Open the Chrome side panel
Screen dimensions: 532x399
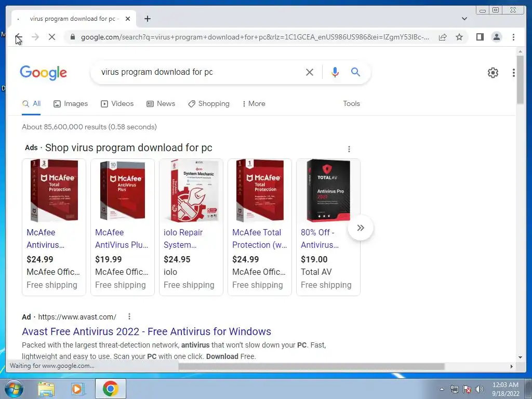[x=480, y=37]
